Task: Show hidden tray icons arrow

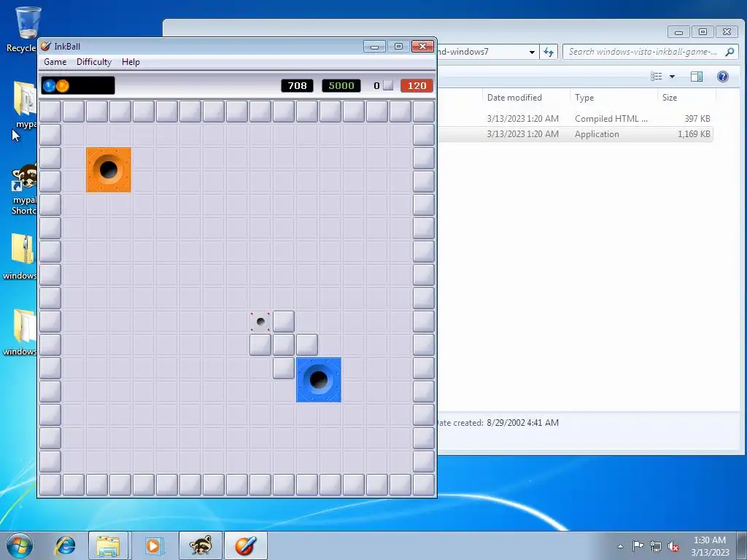Action: coord(620,546)
